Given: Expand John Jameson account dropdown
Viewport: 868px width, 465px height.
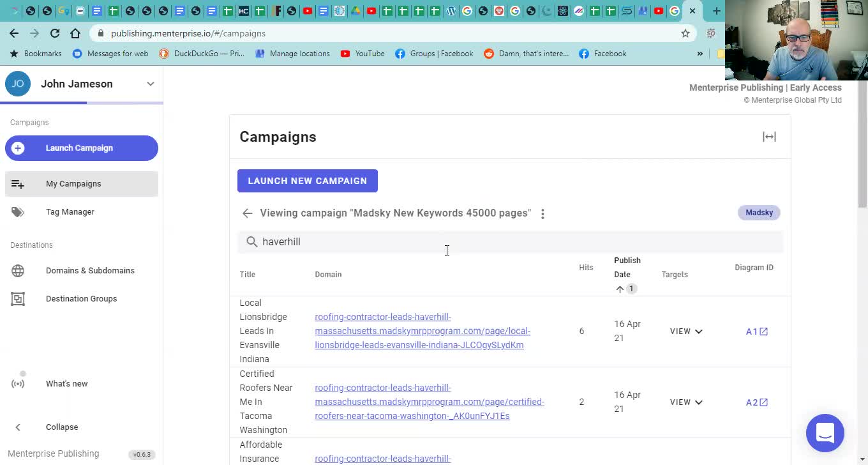Looking at the screenshot, I should coord(151,84).
